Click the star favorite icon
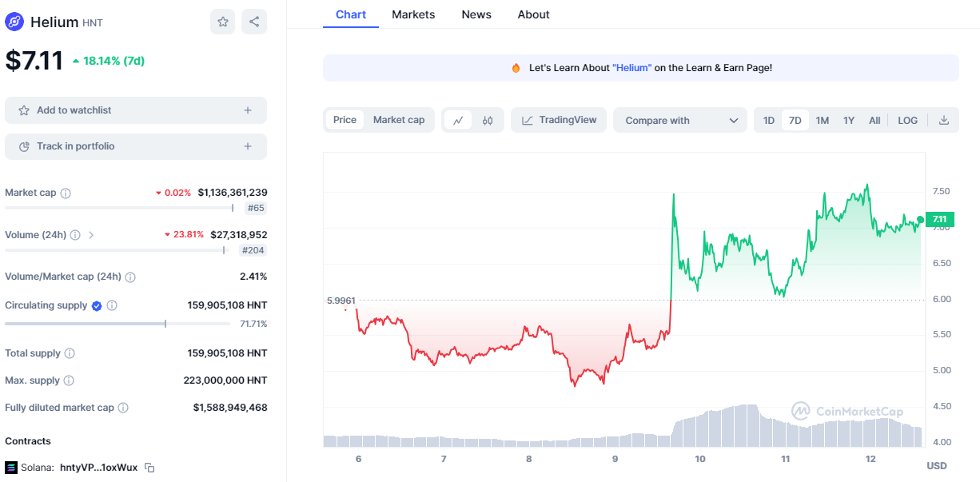This screenshot has width=980, height=482. click(223, 22)
